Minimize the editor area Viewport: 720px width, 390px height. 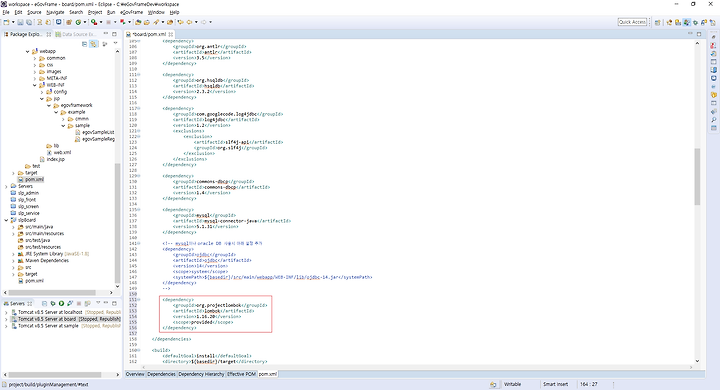pos(690,34)
